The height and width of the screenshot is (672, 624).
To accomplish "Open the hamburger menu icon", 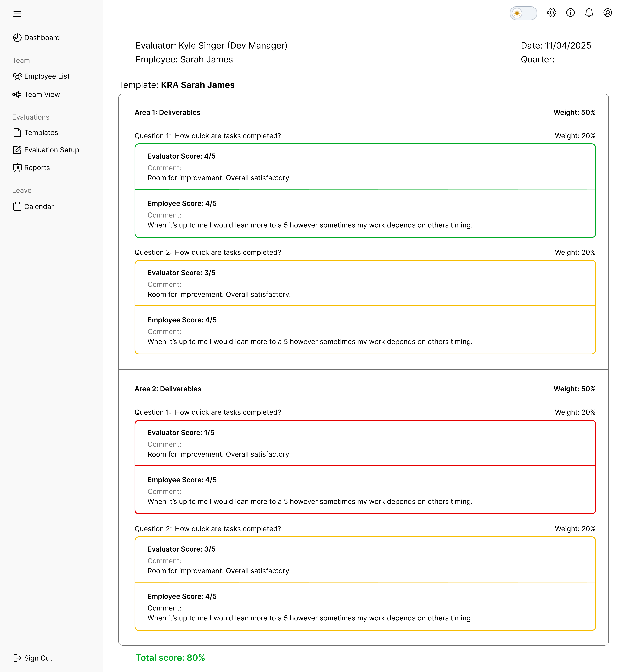I will pos(17,14).
